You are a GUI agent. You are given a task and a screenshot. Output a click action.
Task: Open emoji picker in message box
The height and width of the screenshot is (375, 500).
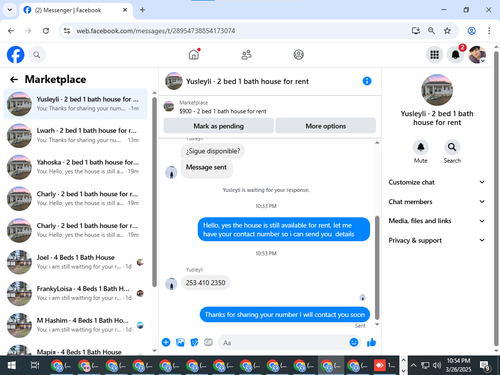354,342
